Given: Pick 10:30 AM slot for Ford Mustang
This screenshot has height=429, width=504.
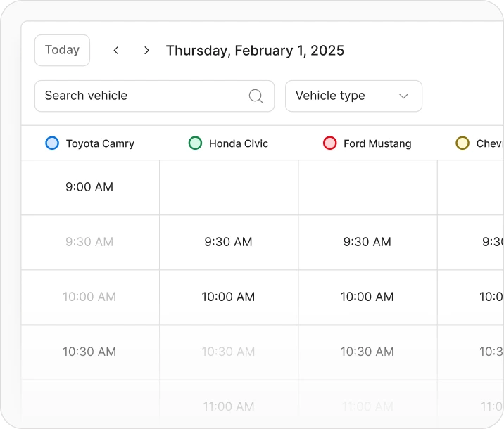Looking at the screenshot, I should 367,352.
